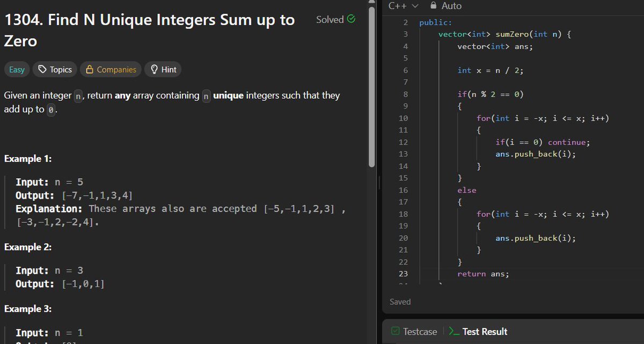Place cursor on 'return ans;' line
Screen dimensions: 644x344
[483, 274]
